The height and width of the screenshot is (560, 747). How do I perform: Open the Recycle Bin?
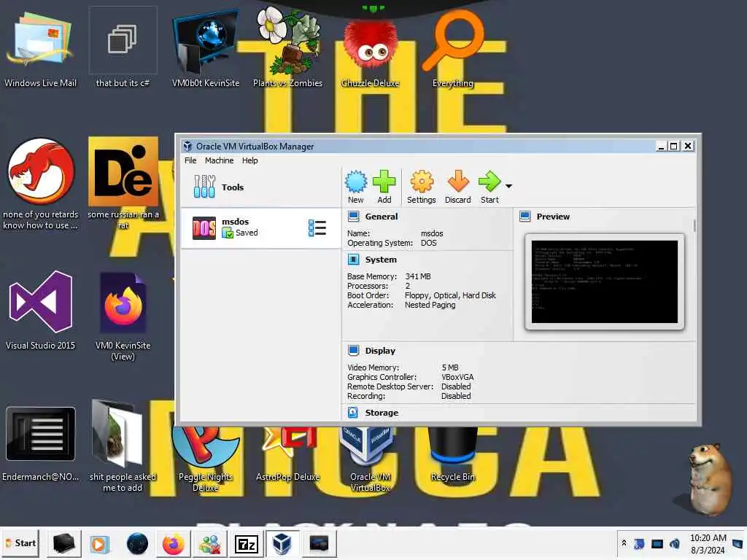click(x=452, y=454)
